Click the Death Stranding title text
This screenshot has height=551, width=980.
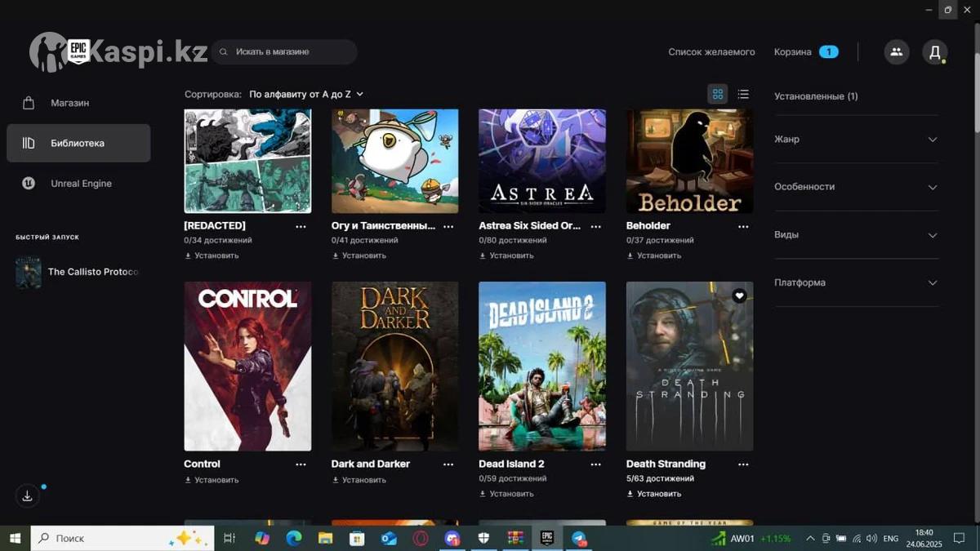pos(666,464)
